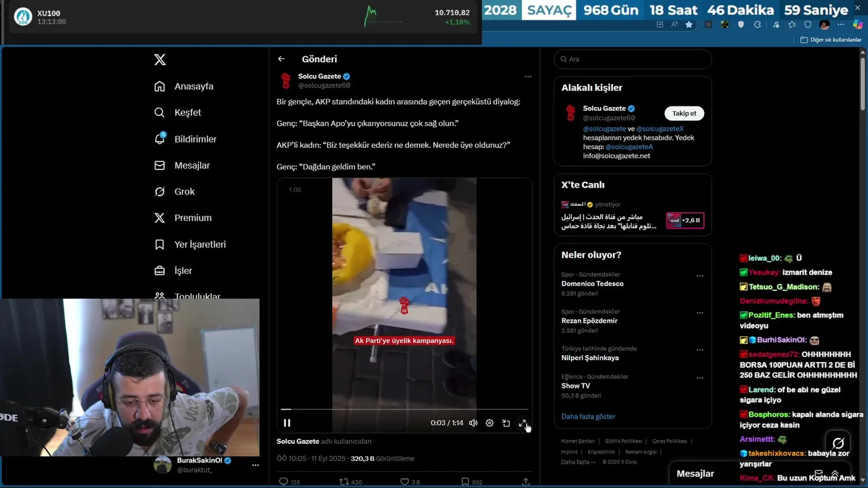Expand messages drawer with double chevron
Image resolution: width=868 pixels, height=488 pixels.
pyautogui.click(x=835, y=474)
